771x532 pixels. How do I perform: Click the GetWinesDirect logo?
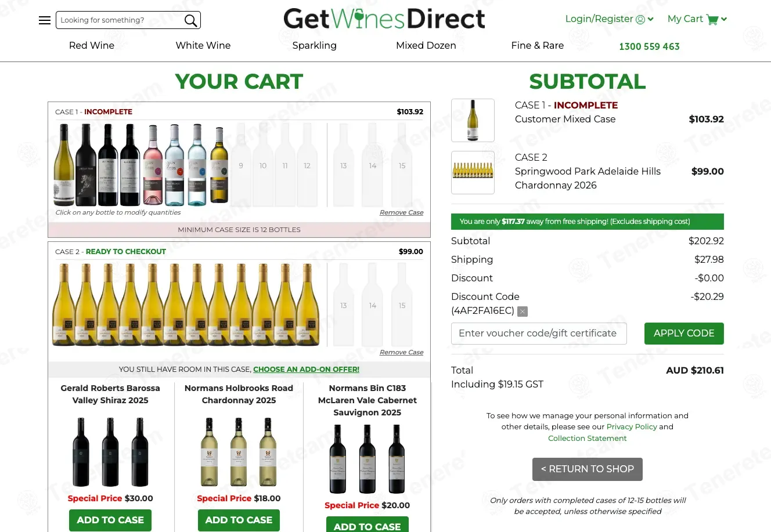384,19
